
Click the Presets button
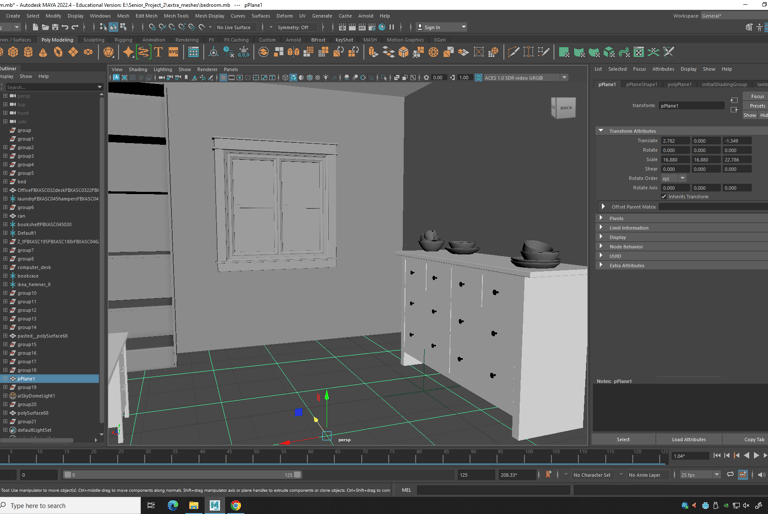coord(757,106)
